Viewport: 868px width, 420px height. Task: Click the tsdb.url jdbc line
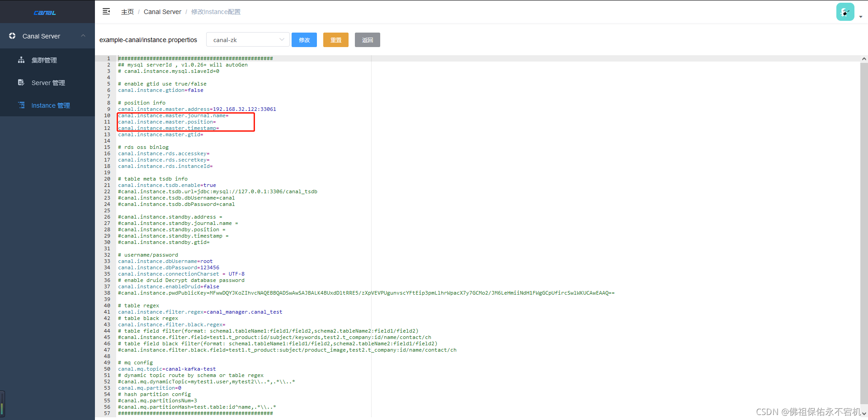[217, 191]
